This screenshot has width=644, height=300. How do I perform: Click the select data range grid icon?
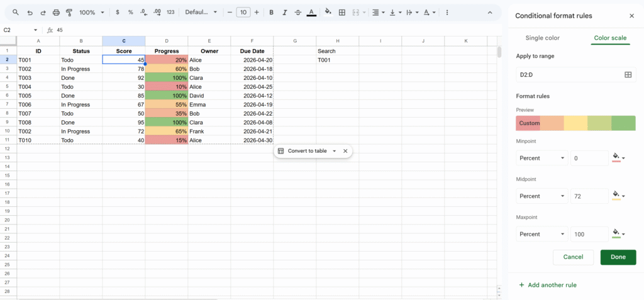(627, 74)
